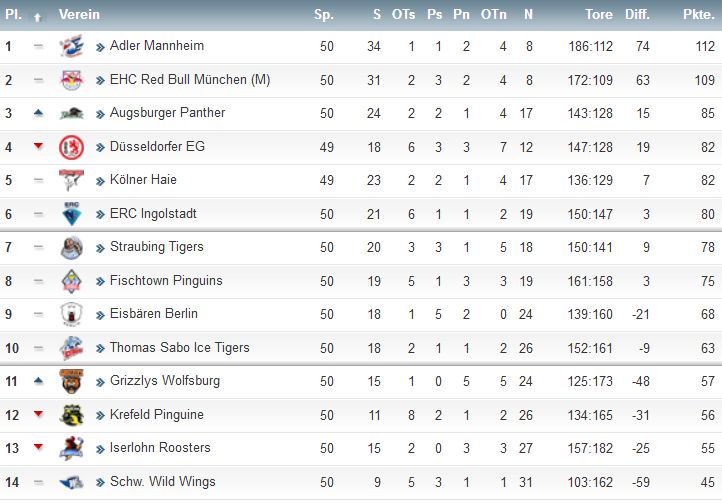Click the trend arrow column header
Screen dimensions: 722x503
38,18
